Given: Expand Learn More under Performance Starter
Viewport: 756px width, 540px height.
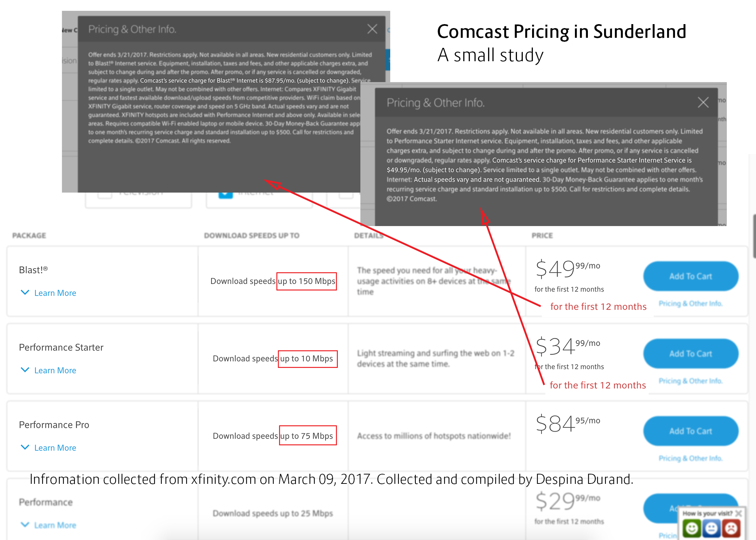Looking at the screenshot, I should (x=25, y=370).
